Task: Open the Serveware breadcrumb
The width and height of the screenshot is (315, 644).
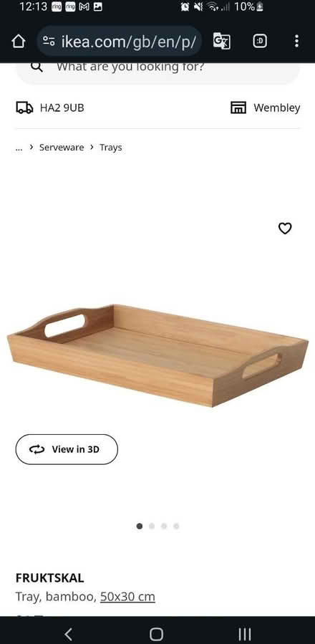Action: click(x=62, y=148)
